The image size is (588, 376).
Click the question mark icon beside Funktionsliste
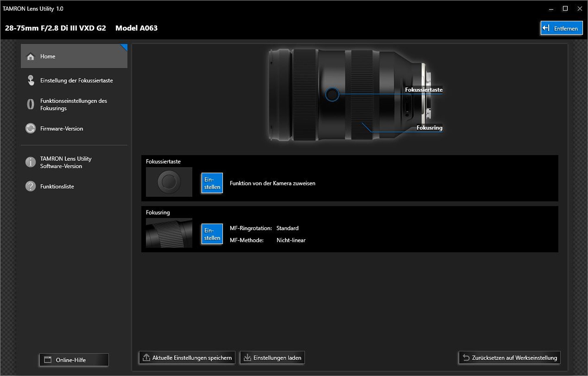[31, 186]
